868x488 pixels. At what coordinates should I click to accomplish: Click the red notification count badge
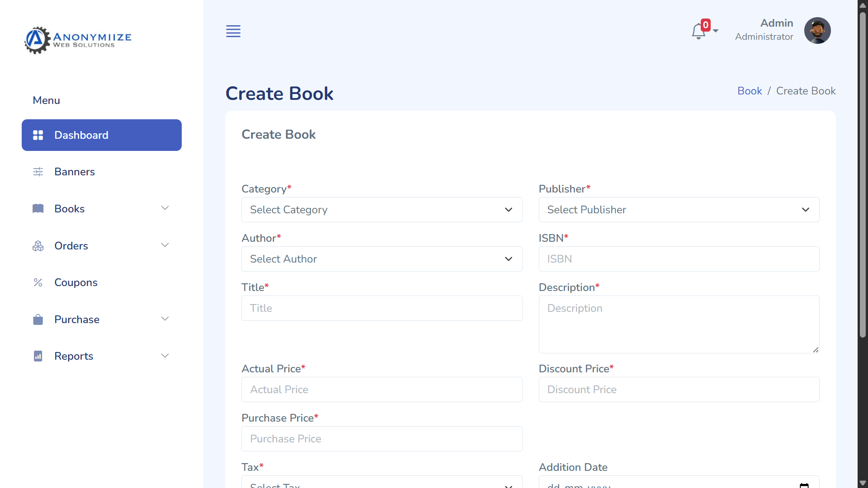(x=706, y=24)
